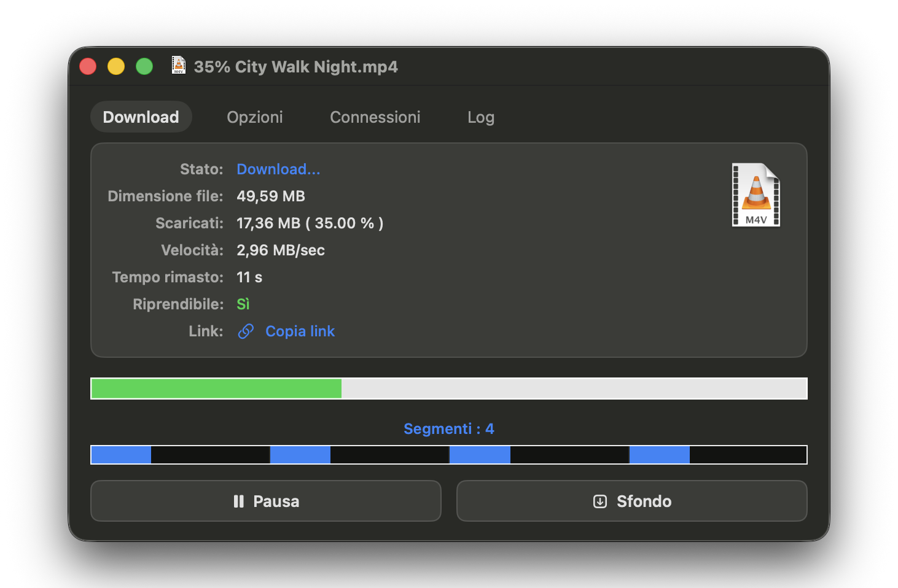This screenshot has height=588, width=898.
Task: Switch to the Download tab
Action: (141, 117)
